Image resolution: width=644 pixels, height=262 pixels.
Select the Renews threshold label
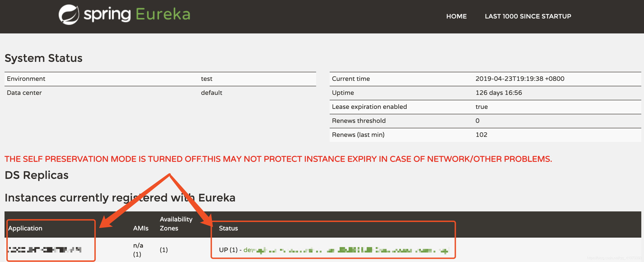359,121
